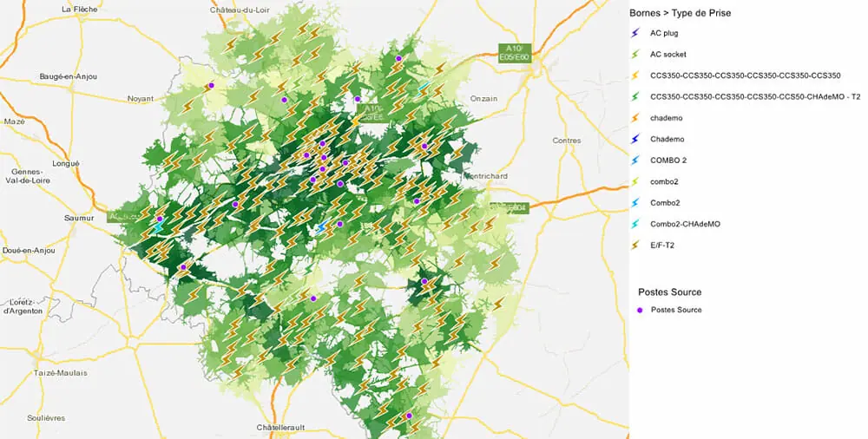Select the orange chademo lightning icon

tap(637, 118)
